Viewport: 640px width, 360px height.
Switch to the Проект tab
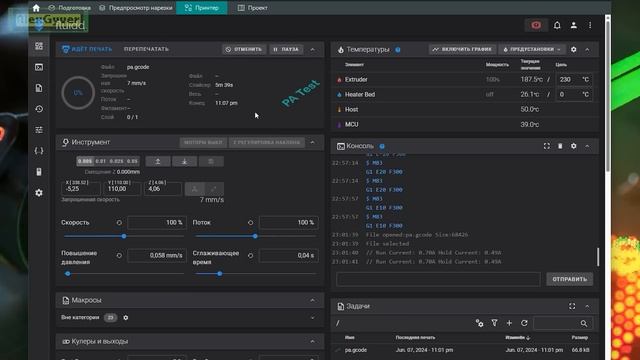click(253, 8)
